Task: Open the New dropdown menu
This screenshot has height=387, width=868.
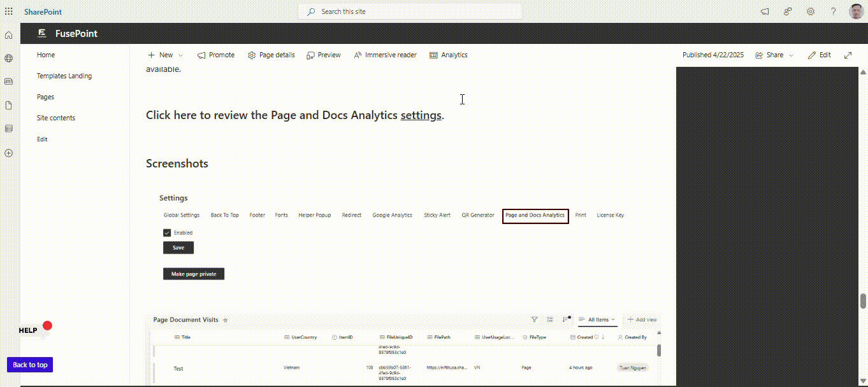Action: click(x=165, y=55)
